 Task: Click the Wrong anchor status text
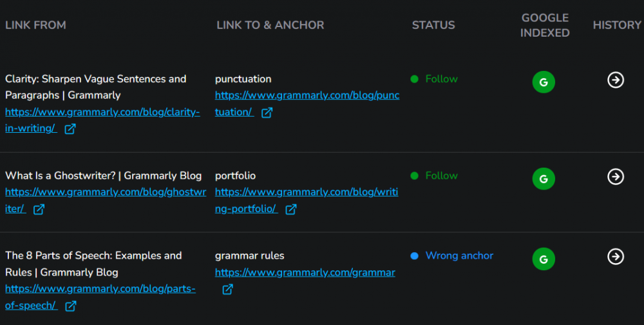459,255
